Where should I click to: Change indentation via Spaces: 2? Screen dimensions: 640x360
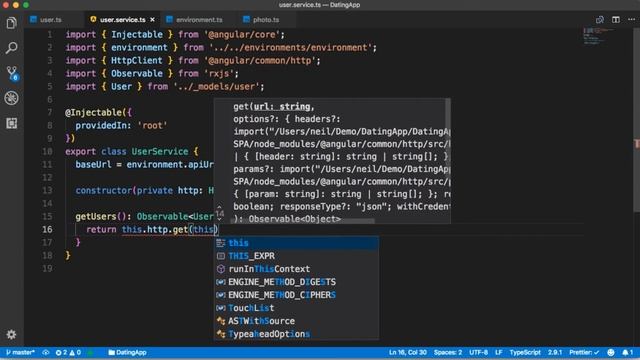click(448, 352)
